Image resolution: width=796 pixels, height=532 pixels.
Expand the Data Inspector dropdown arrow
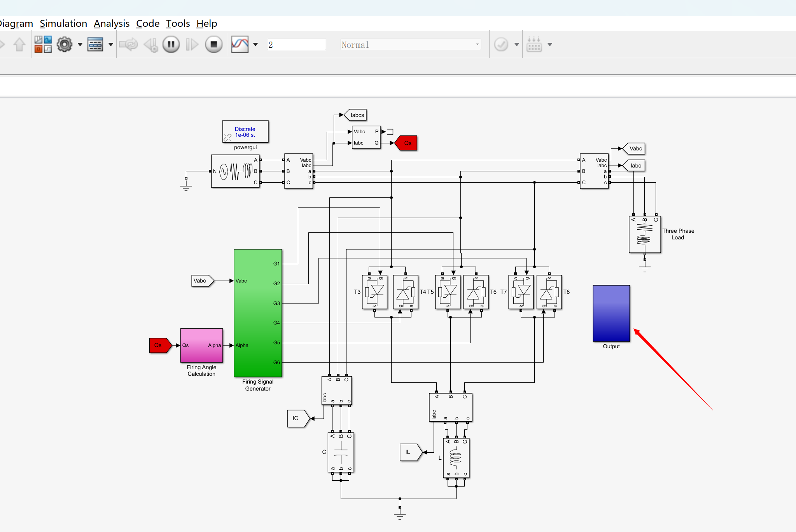[255, 44]
